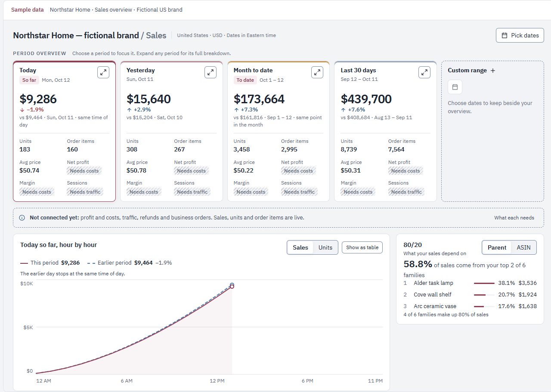Click Needs traffic under Yesterday's Sessions
The image size is (551, 392).
coord(192,192)
